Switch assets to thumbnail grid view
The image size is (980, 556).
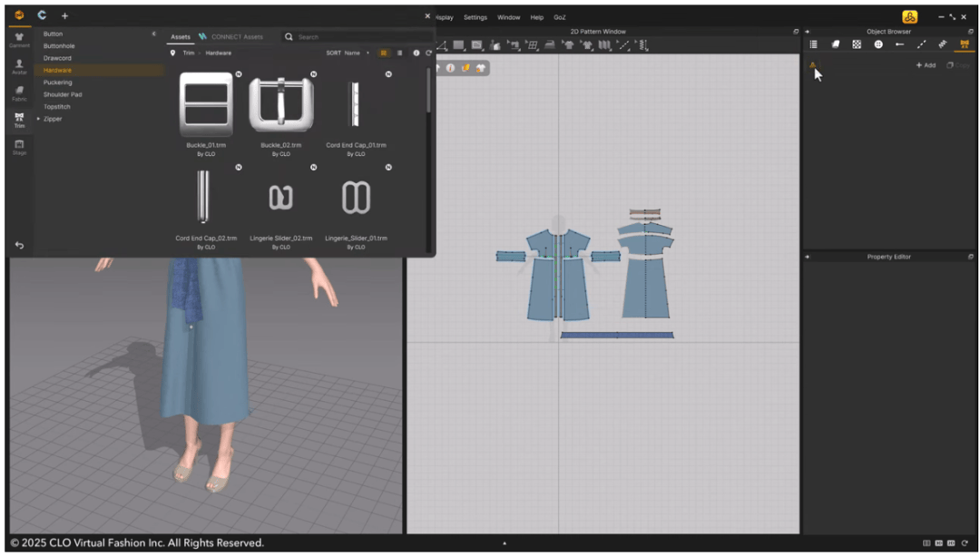tap(384, 53)
